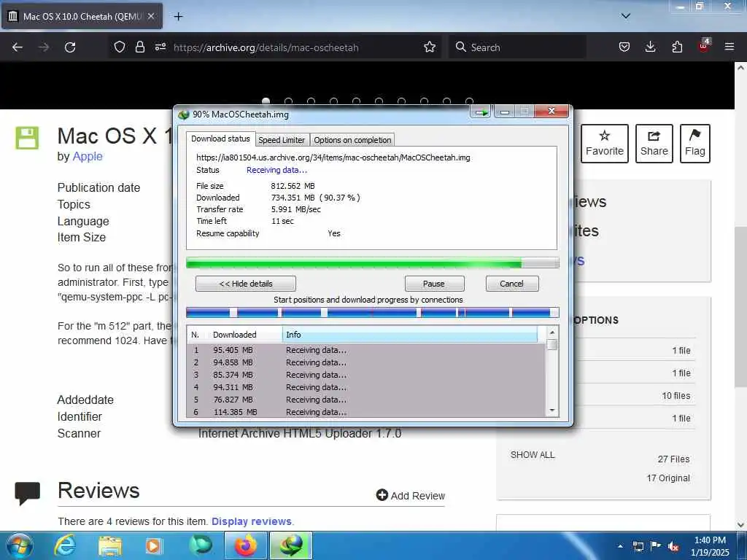Expand list all tabs chevron
This screenshot has width=747, height=560.
click(x=626, y=16)
